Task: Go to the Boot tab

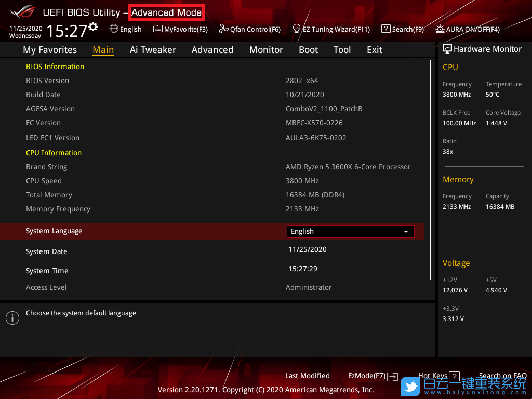Action: 308,50
